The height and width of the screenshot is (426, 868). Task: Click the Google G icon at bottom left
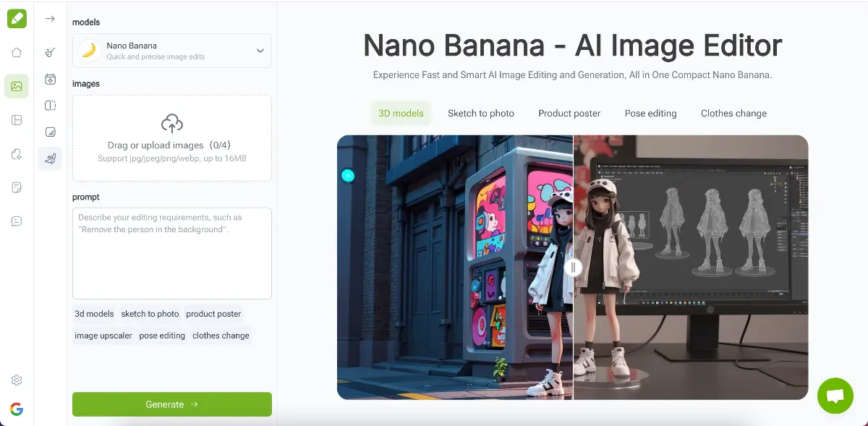[17, 409]
